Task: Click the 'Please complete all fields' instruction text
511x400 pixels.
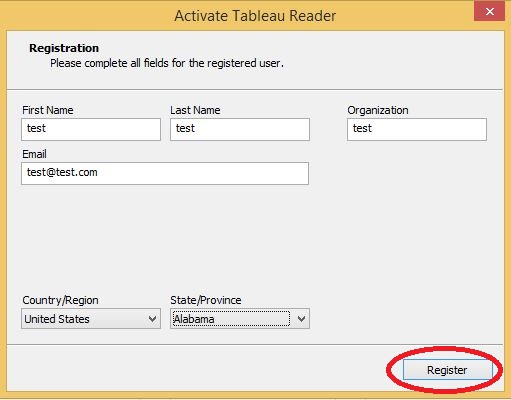Action: coord(167,63)
